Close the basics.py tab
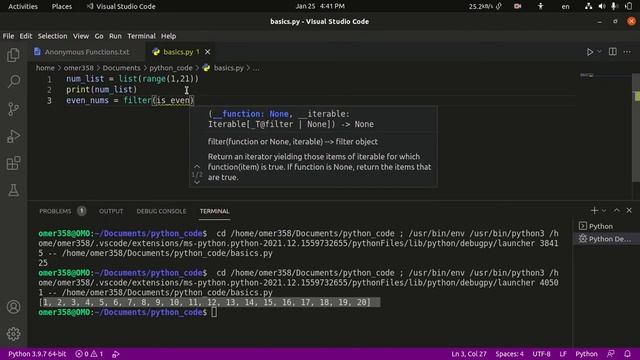The image size is (640, 360). pos(207,52)
